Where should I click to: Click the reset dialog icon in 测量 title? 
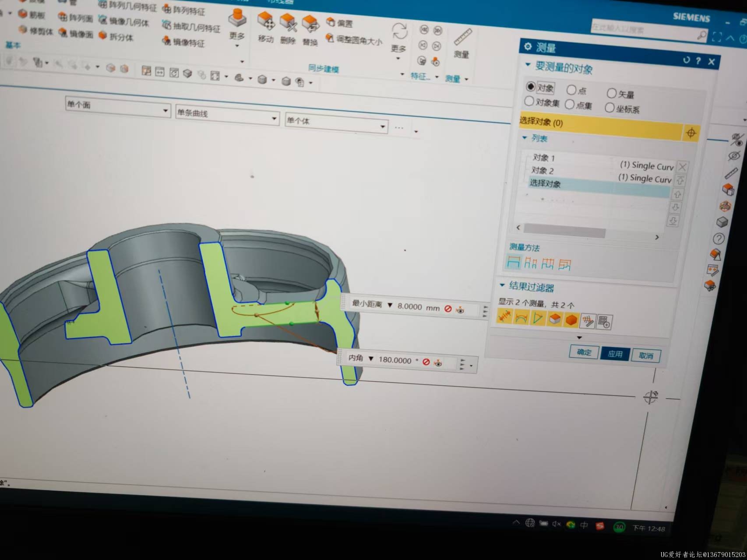(x=686, y=60)
